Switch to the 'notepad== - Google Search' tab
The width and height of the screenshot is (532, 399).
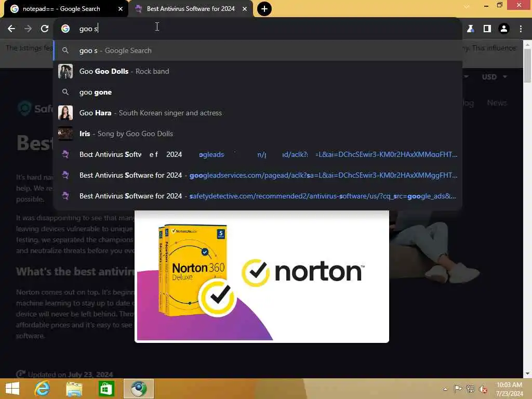[61, 9]
